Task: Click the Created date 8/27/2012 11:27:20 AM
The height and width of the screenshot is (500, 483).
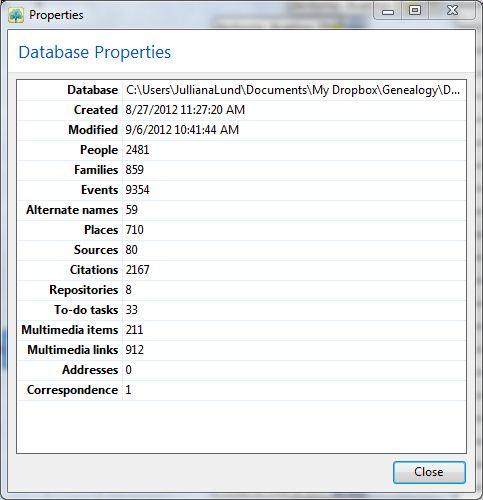Action: (185, 110)
